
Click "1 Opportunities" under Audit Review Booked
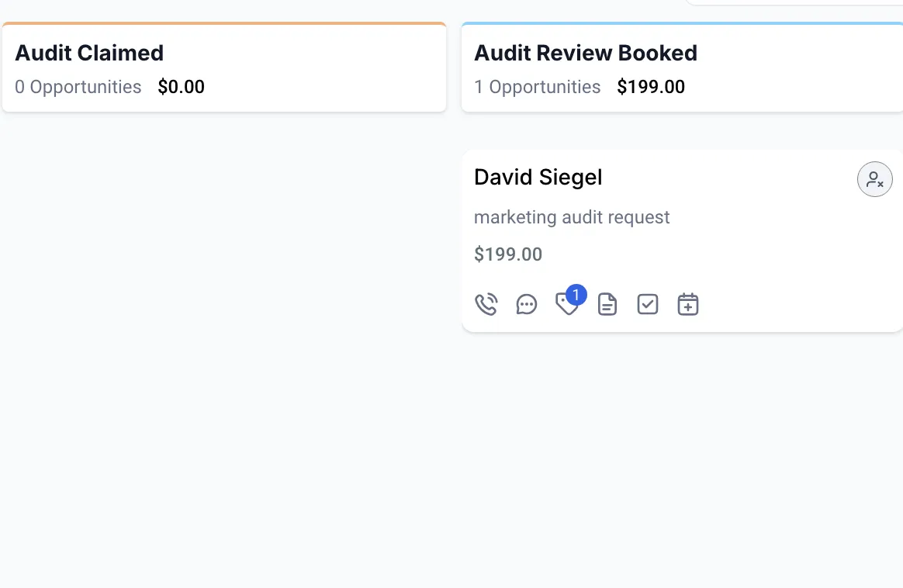[x=538, y=87]
